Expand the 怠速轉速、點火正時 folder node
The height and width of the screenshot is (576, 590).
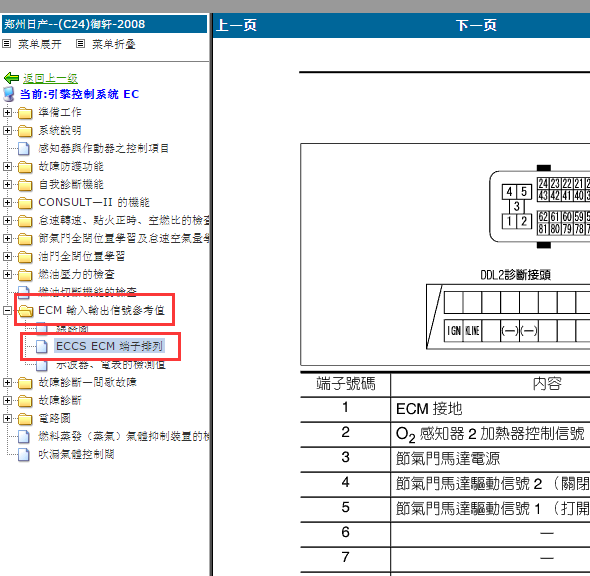tap(7, 220)
